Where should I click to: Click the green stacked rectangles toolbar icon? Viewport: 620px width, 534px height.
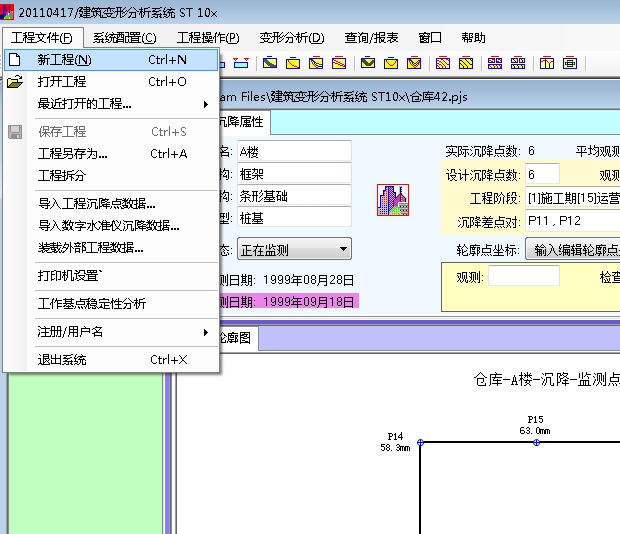tap(570, 63)
